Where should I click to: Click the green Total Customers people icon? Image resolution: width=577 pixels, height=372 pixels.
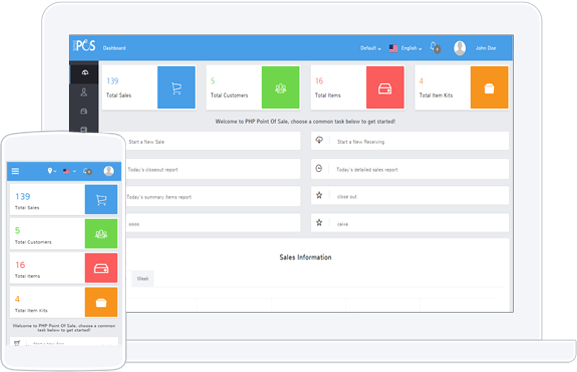coord(280,88)
